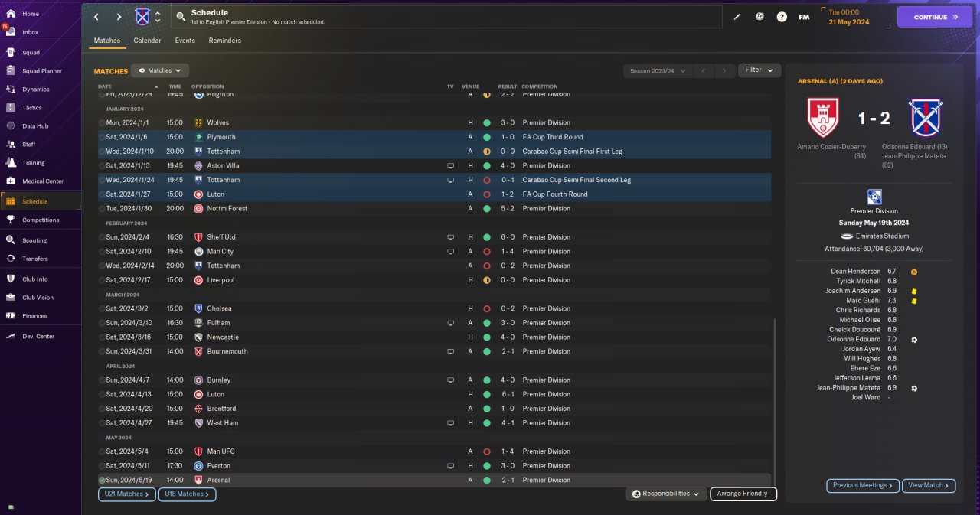Open Scouting section
Screen dimensions: 980x515
pos(34,240)
